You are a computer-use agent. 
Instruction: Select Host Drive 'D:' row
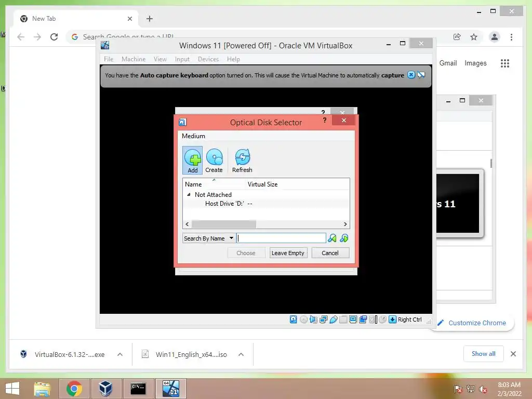pyautogui.click(x=266, y=204)
